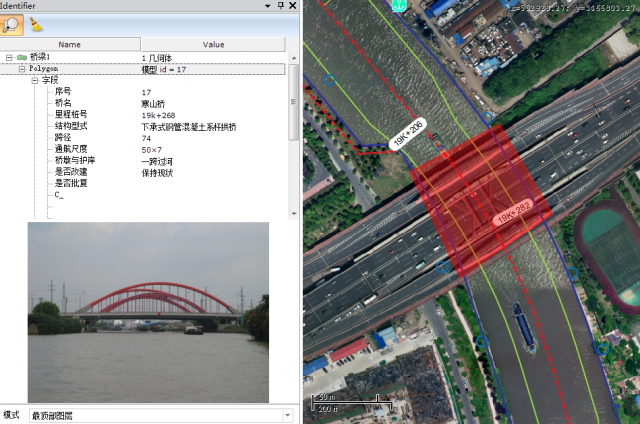The image size is (640, 424).
Task: Select the 结构型式 field row
Action: coord(70,126)
